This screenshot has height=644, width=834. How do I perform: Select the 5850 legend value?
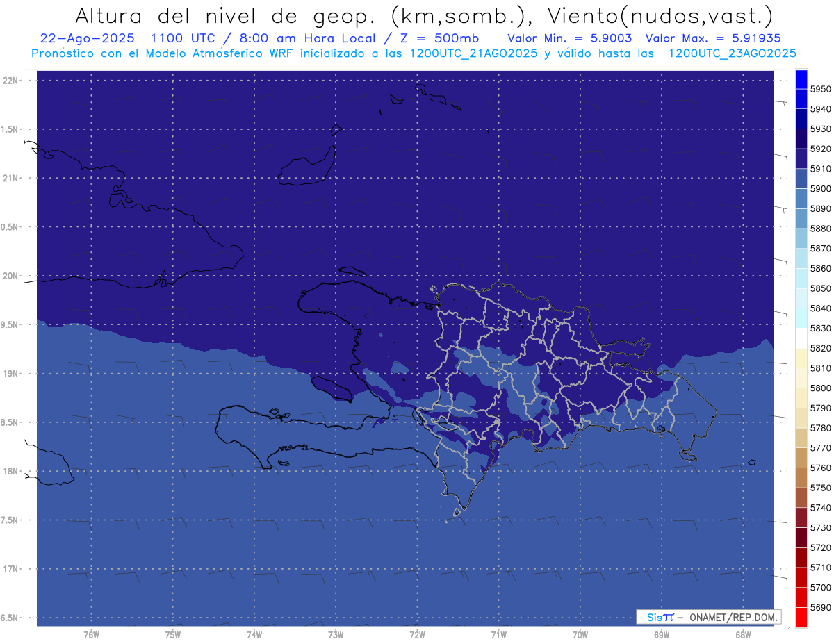point(820,288)
